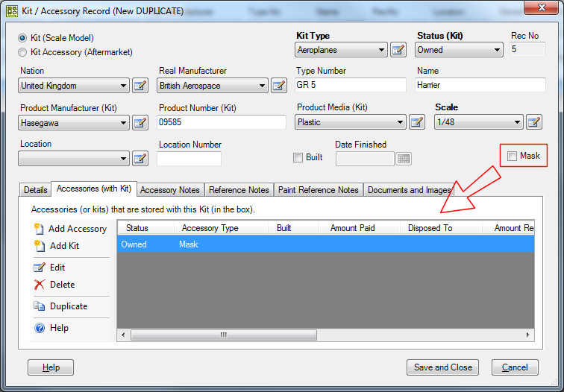Click the edit icon beside Kit Type
Viewport: 564px width, 392px height.
[398, 50]
